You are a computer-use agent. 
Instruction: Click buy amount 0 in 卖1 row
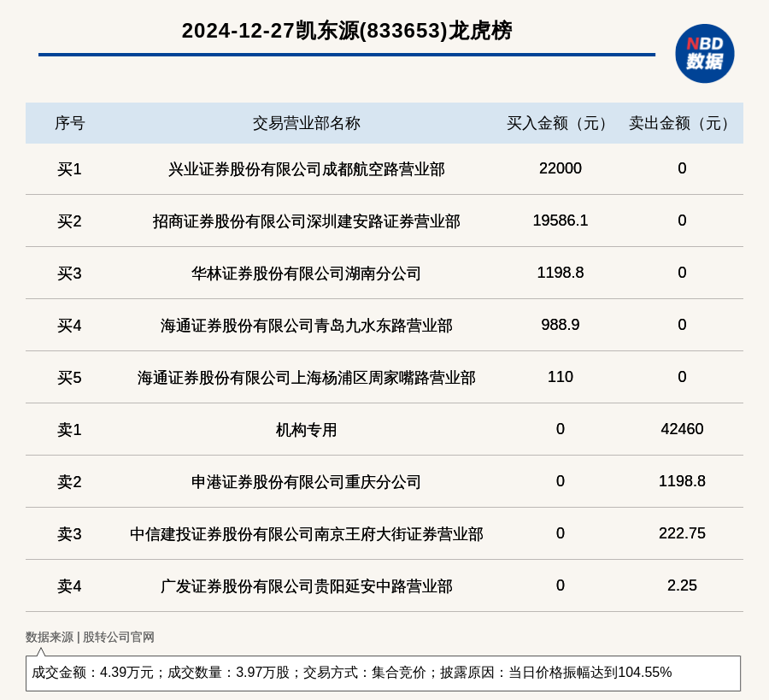[560, 429]
